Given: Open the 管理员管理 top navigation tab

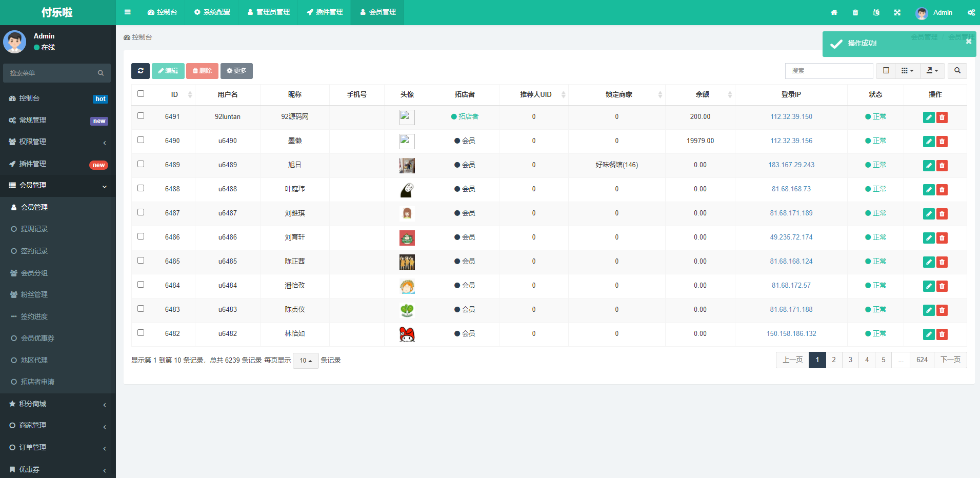Looking at the screenshot, I should [269, 12].
